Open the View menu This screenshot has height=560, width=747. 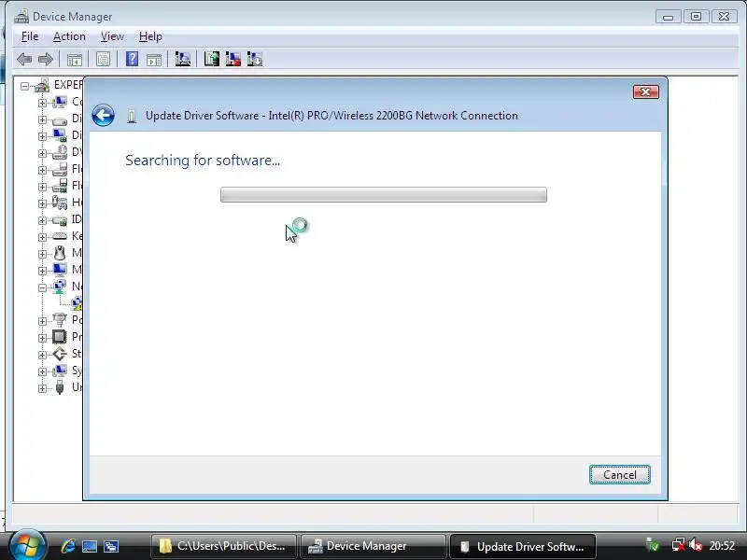pyautogui.click(x=112, y=36)
